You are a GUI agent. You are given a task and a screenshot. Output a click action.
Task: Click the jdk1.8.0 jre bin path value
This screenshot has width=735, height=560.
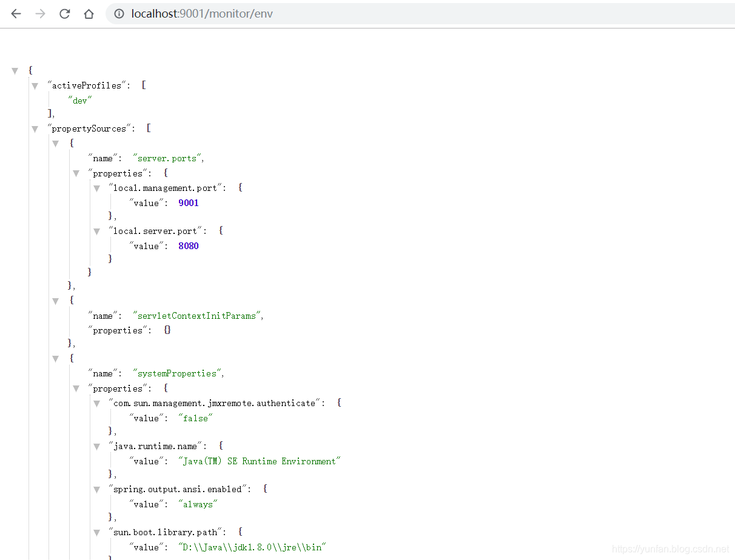(x=252, y=547)
